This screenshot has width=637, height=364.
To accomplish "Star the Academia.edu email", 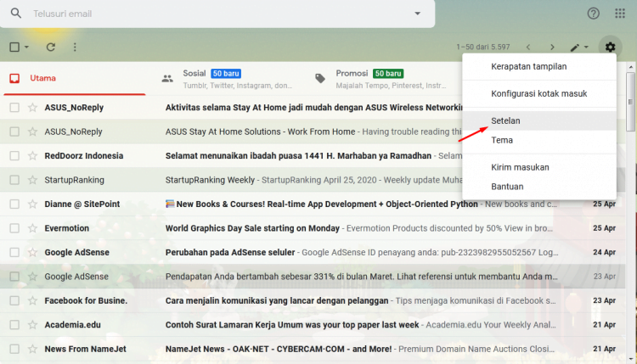I will tap(32, 325).
